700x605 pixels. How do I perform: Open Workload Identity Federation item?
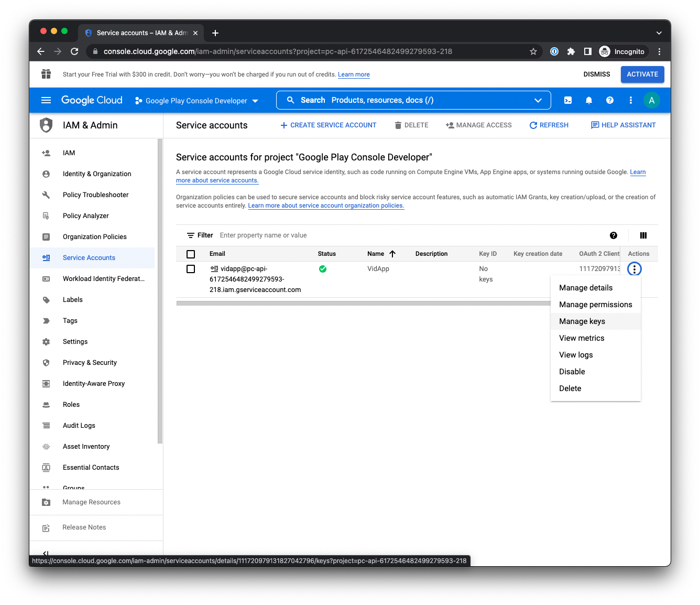[92, 279]
